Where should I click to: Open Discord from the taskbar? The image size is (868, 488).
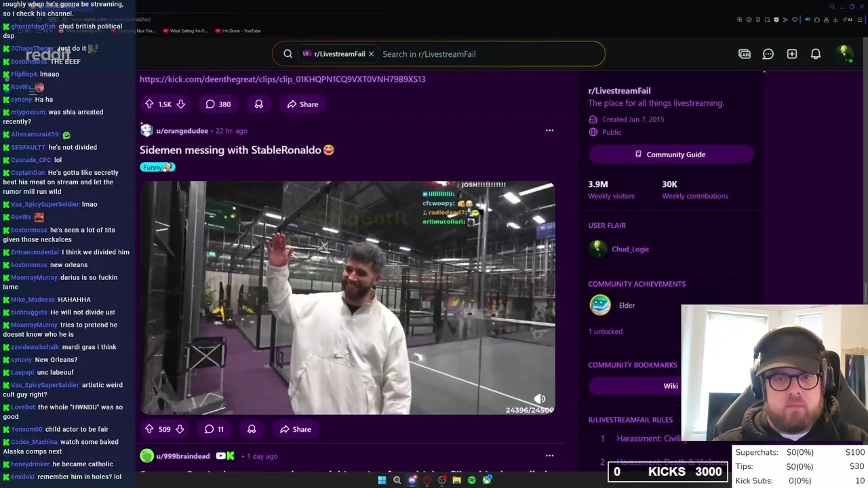(x=412, y=481)
